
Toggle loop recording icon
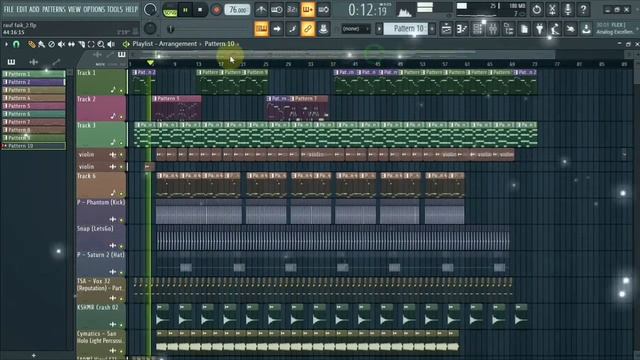(324, 9)
